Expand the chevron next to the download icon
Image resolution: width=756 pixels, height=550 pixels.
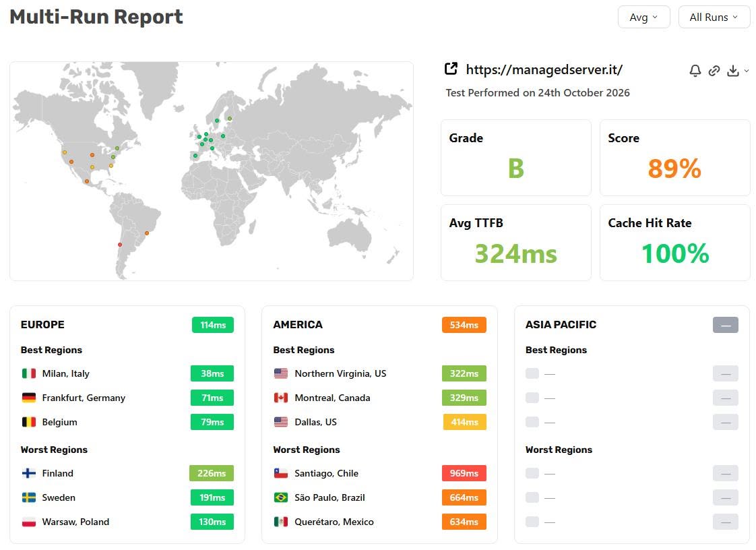click(747, 71)
